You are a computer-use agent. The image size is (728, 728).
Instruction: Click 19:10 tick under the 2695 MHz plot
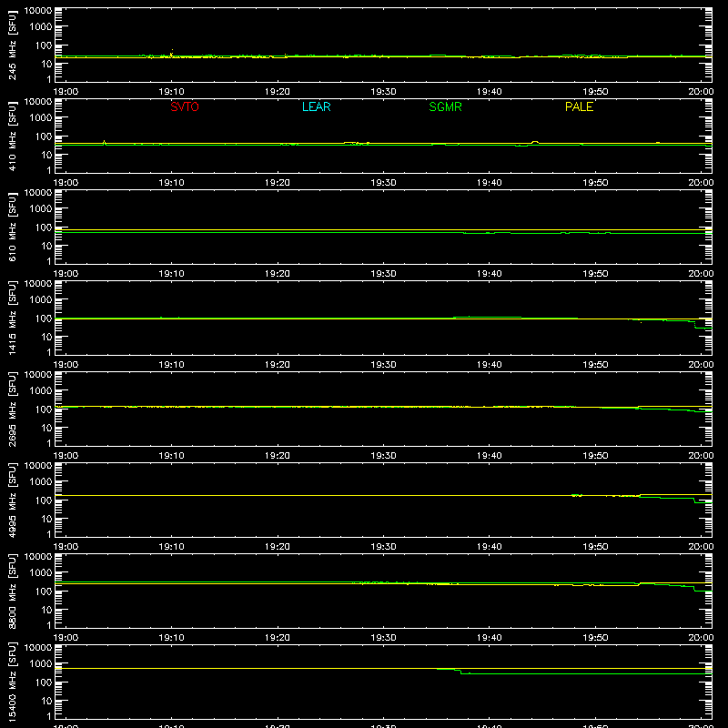click(x=171, y=456)
